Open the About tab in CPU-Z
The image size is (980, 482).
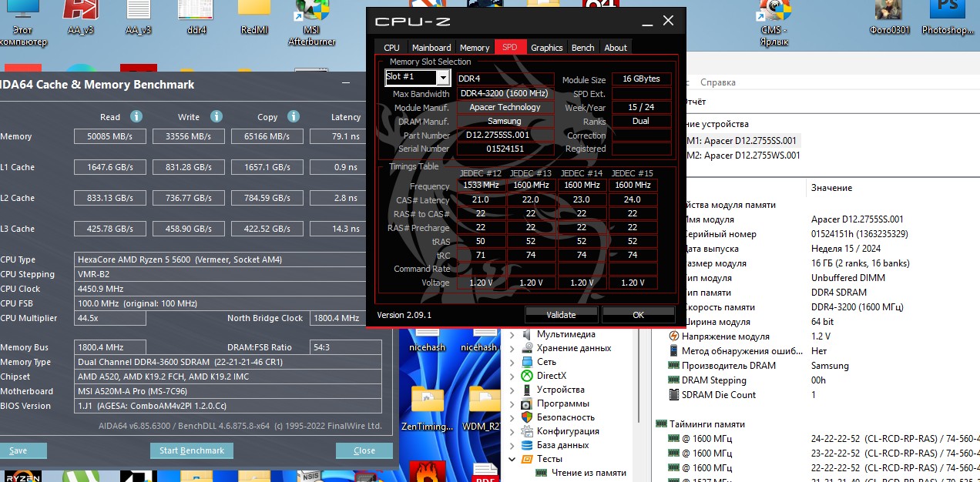[616, 47]
